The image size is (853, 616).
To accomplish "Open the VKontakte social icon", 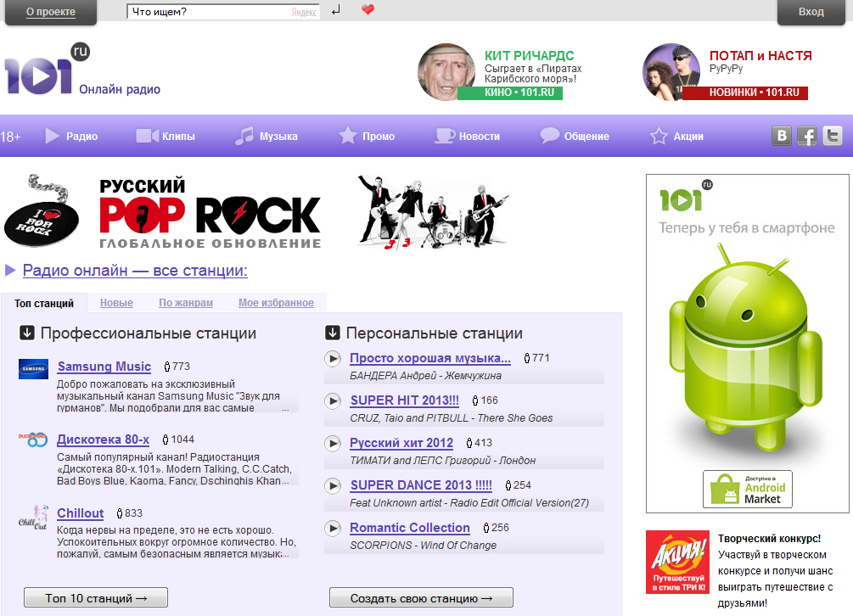I will pyautogui.click(x=782, y=136).
